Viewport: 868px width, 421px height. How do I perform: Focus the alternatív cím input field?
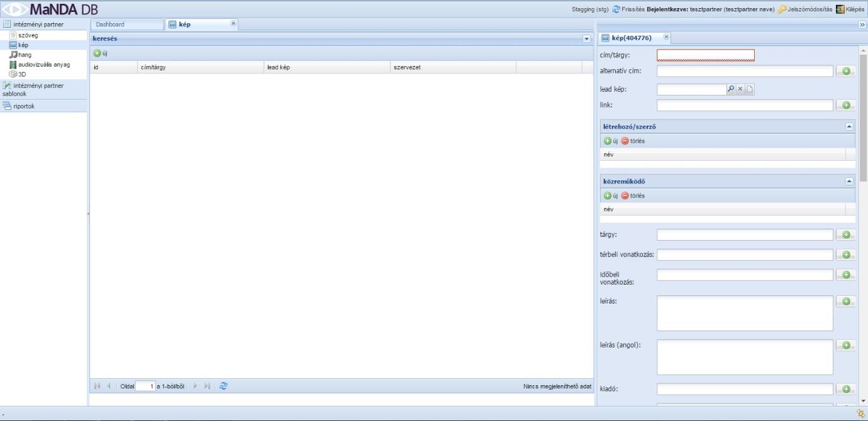[745, 71]
